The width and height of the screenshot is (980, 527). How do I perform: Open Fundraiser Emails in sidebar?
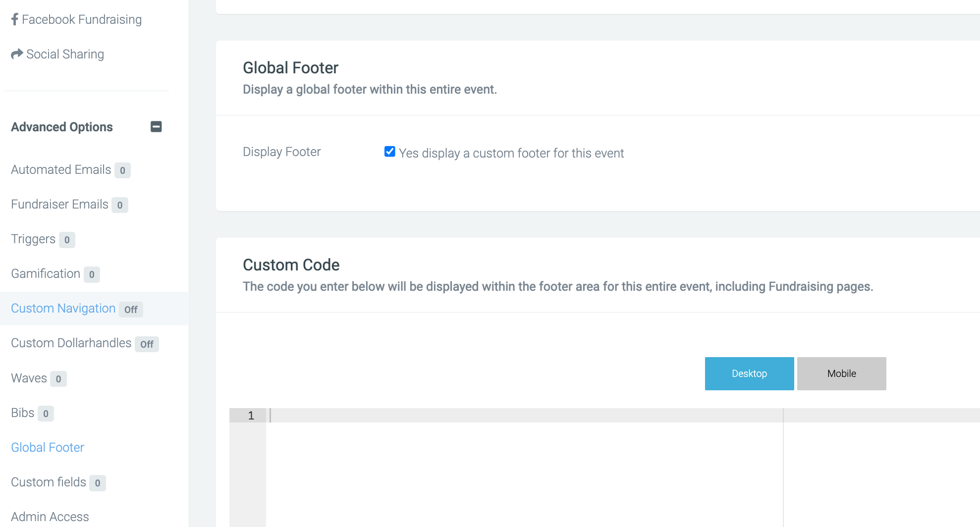tap(59, 204)
